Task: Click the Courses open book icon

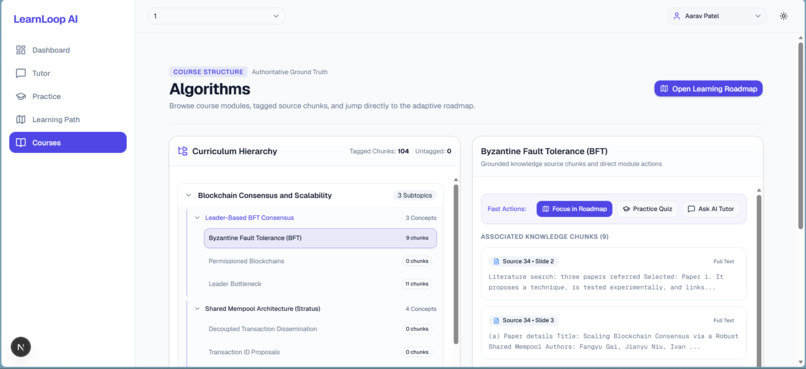Action: tap(21, 142)
